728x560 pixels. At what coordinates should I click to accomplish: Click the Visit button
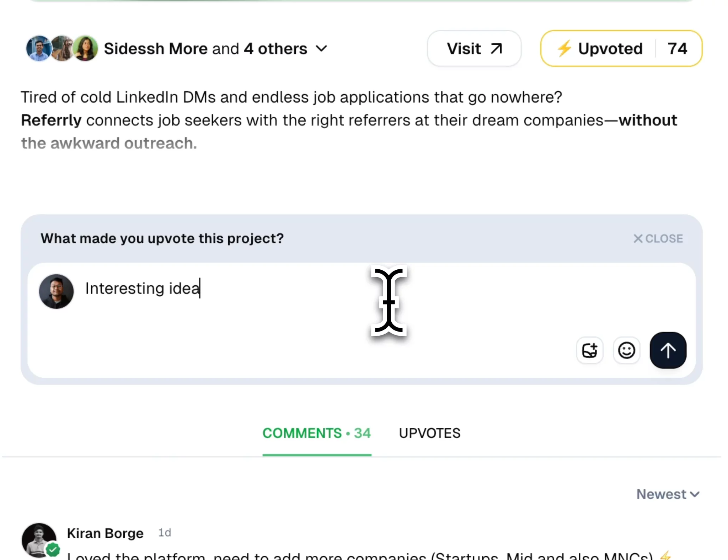[x=474, y=49]
